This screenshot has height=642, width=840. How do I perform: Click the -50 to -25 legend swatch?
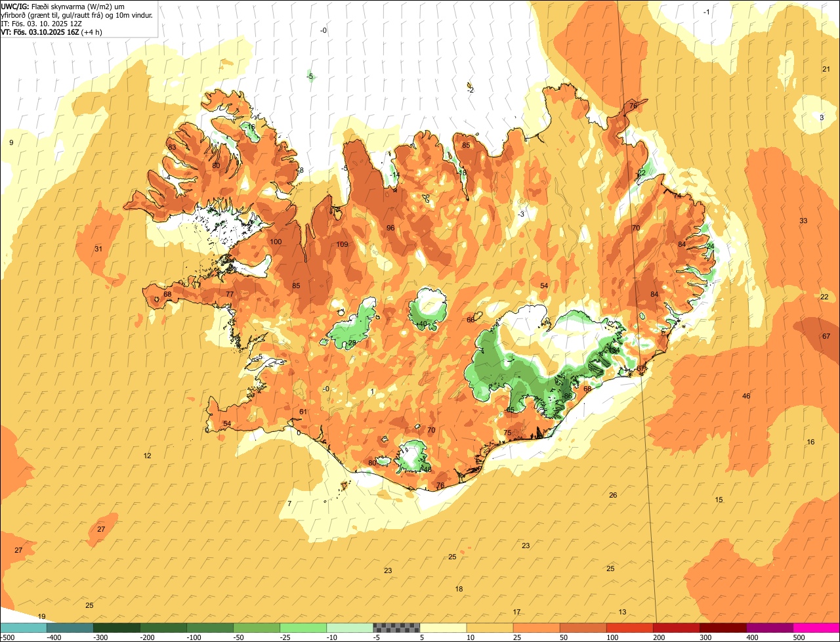[x=257, y=628]
